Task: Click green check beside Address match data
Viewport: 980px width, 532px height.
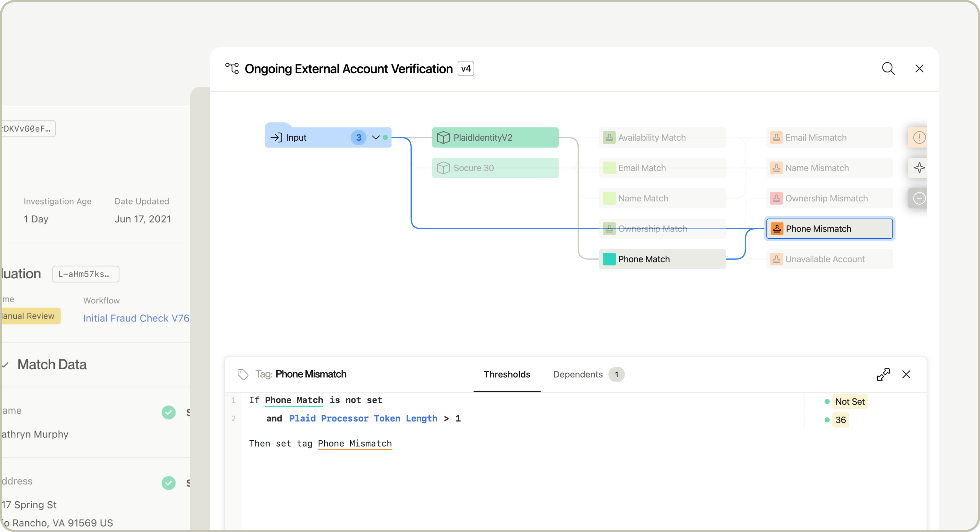Action: click(x=169, y=483)
